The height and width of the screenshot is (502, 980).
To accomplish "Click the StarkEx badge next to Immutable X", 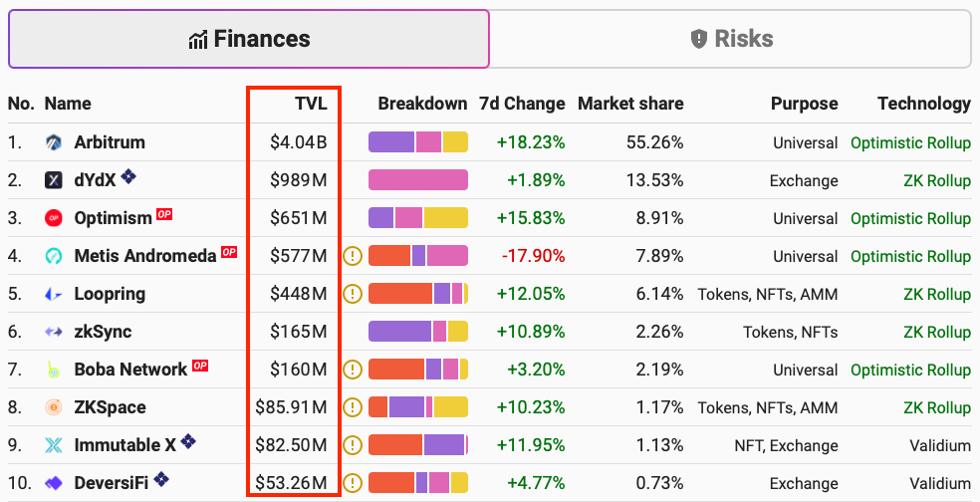I will (x=188, y=442).
